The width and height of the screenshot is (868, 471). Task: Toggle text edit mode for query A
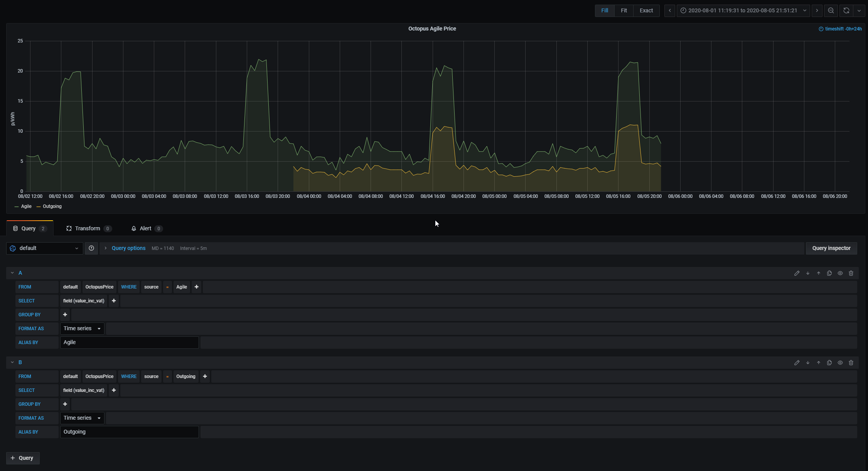pyautogui.click(x=797, y=273)
